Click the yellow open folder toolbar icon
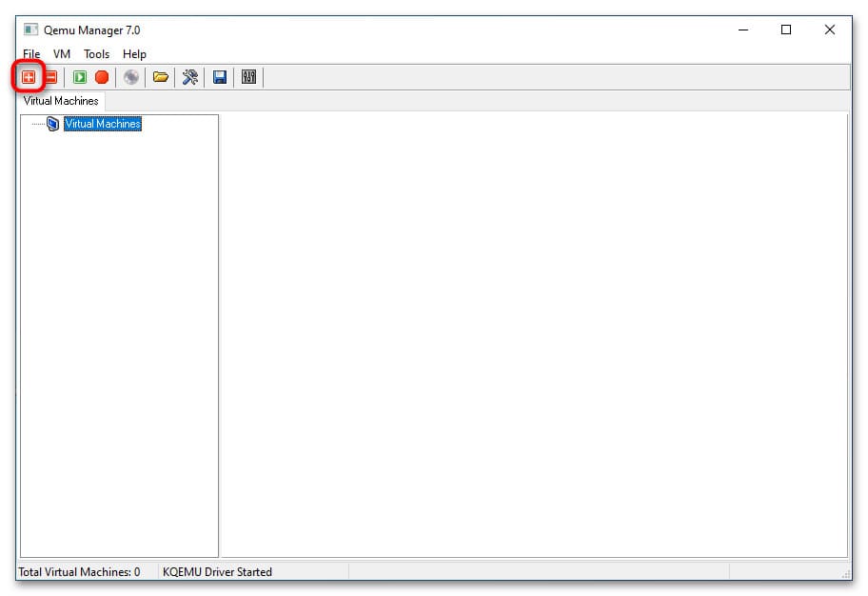 [161, 77]
